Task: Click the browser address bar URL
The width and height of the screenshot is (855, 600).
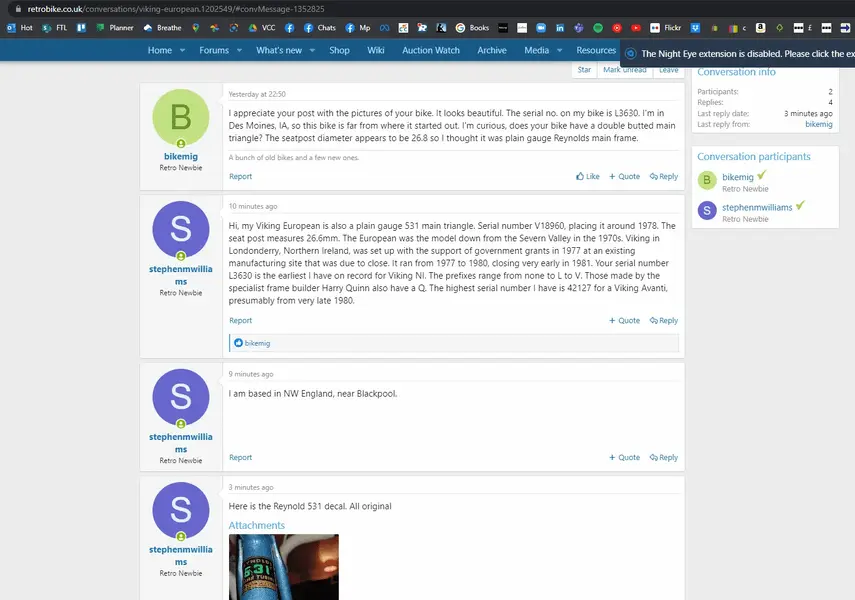Action: coord(176,9)
